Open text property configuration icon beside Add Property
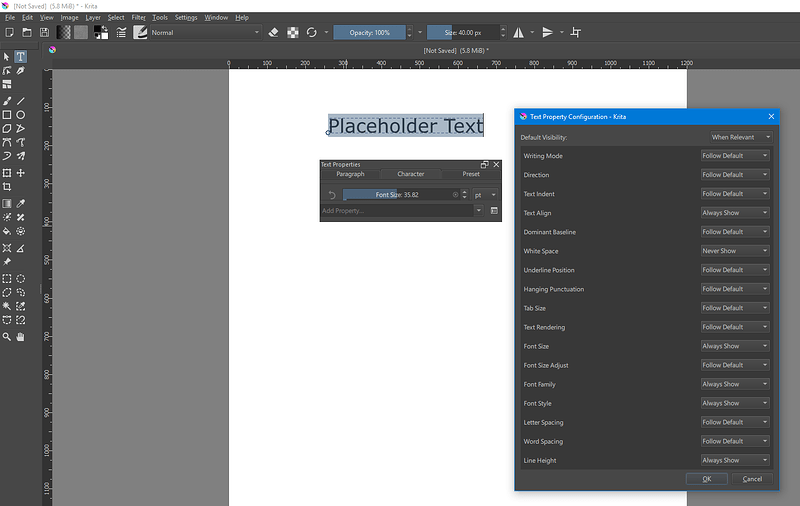Image resolution: width=800 pixels, height=506 pixels. coord(494,210)
